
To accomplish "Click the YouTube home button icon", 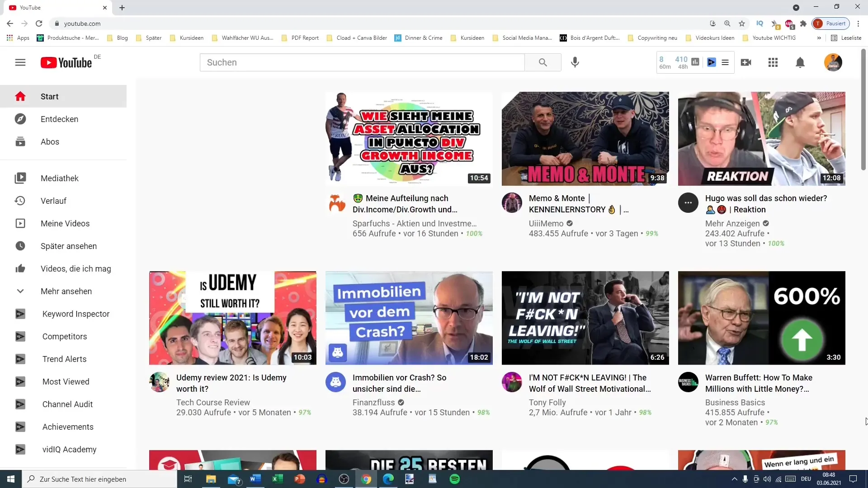I will click(20, 96).
